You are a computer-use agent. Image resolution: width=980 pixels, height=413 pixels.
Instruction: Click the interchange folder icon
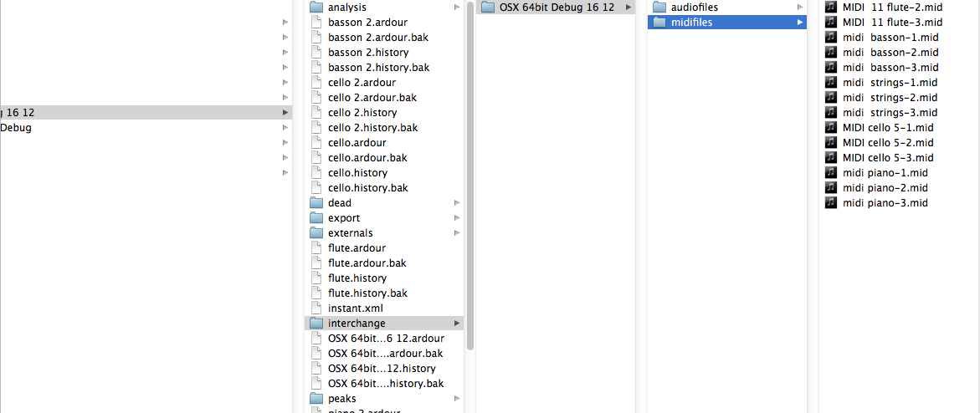coord(316,324)
